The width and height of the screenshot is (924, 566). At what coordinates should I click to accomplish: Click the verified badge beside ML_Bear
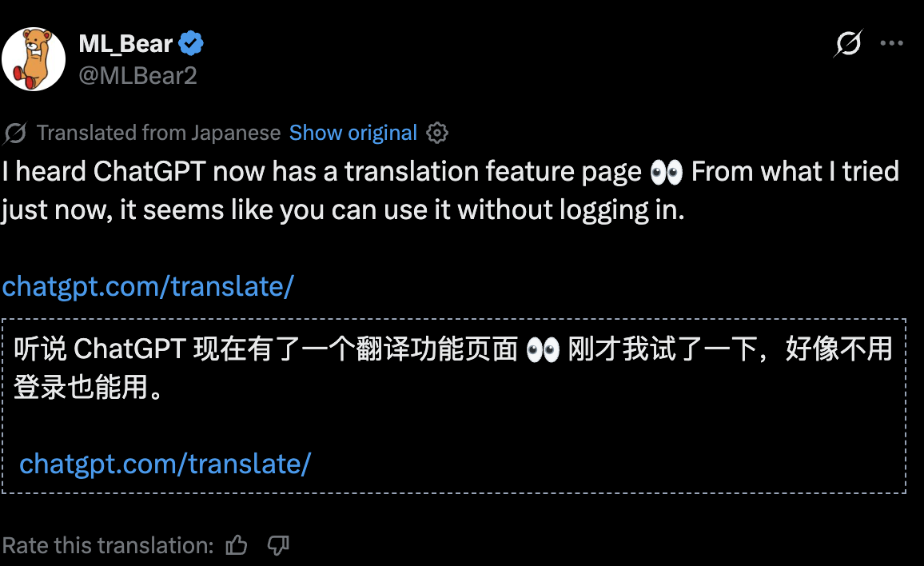[x=190, y=43]
